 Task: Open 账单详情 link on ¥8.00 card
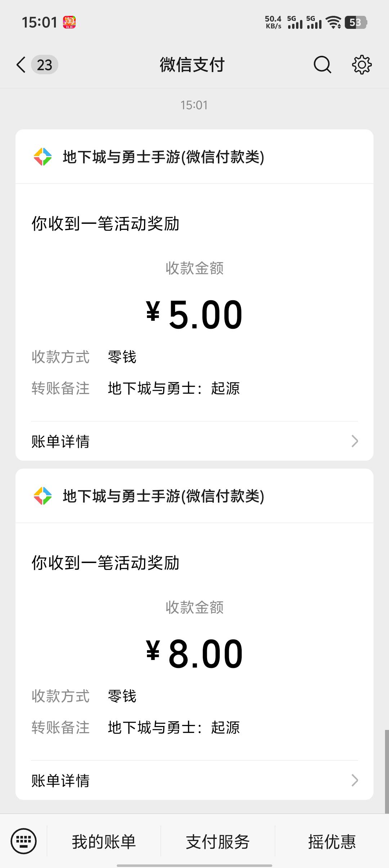61,780
